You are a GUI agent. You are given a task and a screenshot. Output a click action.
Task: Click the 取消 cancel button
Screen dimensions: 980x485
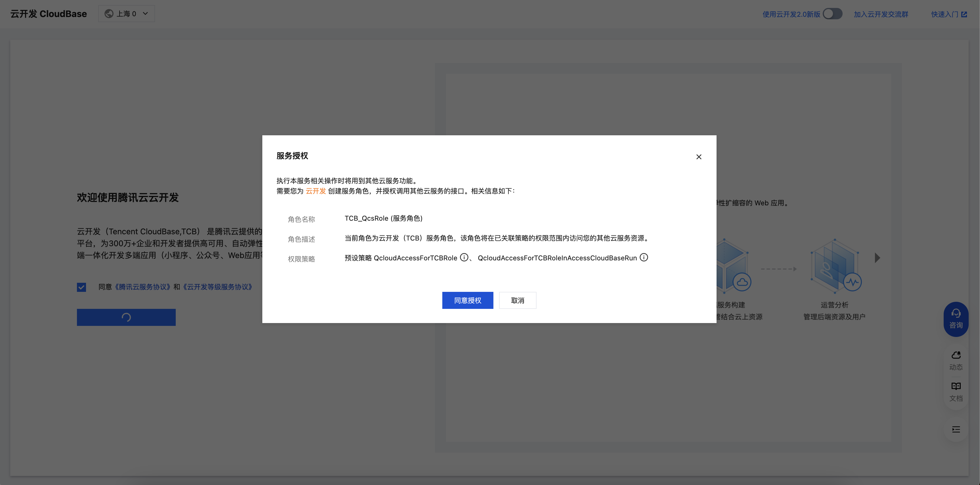[x=517, y=300]
